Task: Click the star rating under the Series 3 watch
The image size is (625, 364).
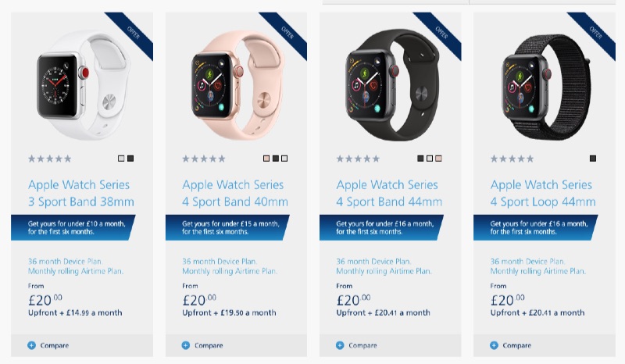Action: coord(50,159)
